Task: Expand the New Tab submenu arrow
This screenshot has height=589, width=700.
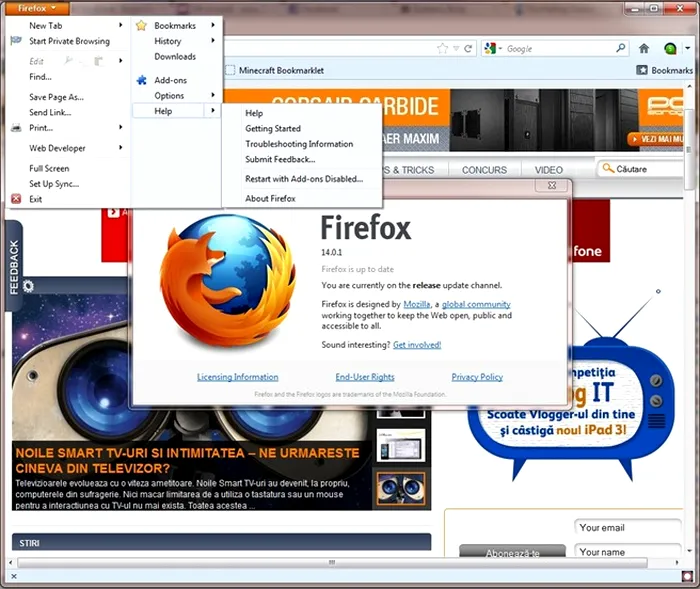Action: tap(121, 25)
